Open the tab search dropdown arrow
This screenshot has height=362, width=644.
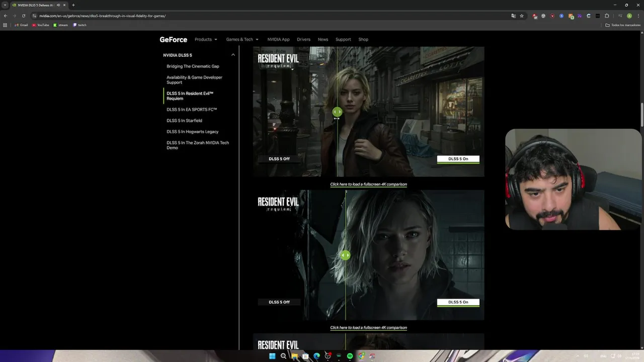click(5, 5)
